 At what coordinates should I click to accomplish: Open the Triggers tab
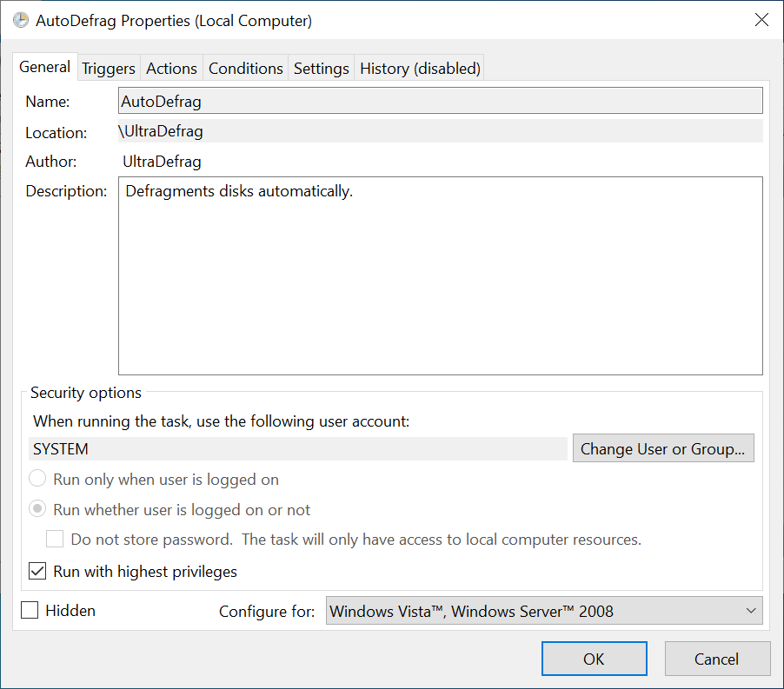point(109,68)
